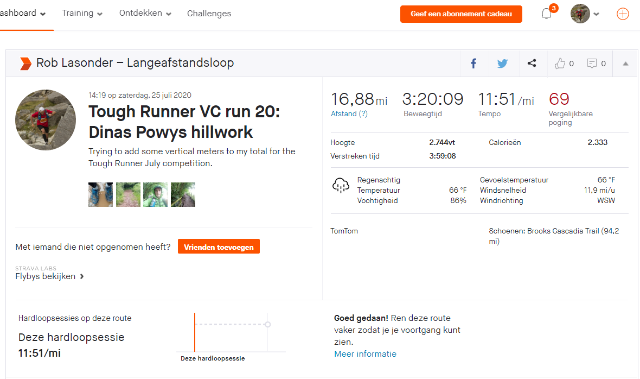Click the '16,88 mi' distance value

pyautogui.click(x=359, y=99)
